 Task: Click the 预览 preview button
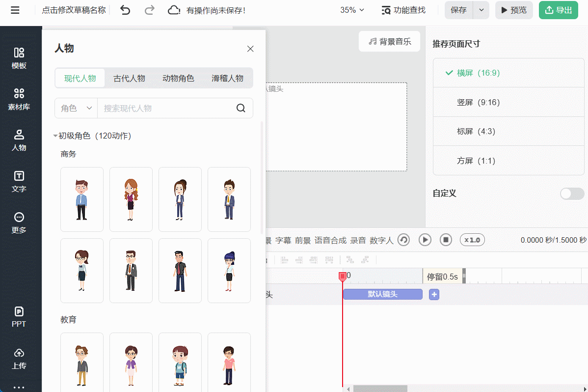(514, 10)
